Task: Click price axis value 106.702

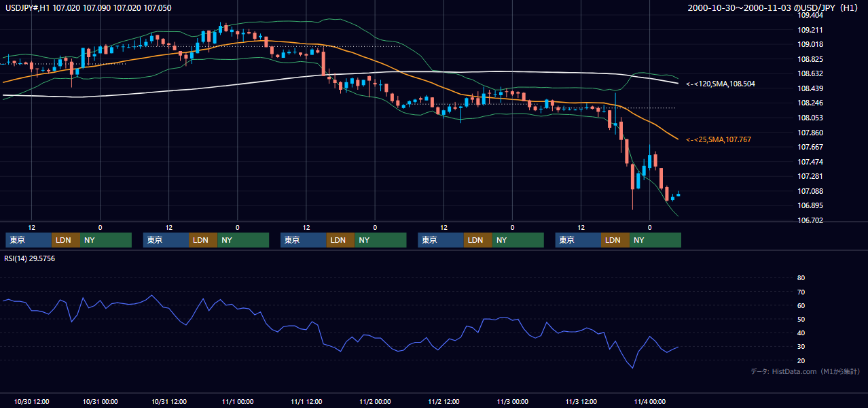Action: click(810, 220)
